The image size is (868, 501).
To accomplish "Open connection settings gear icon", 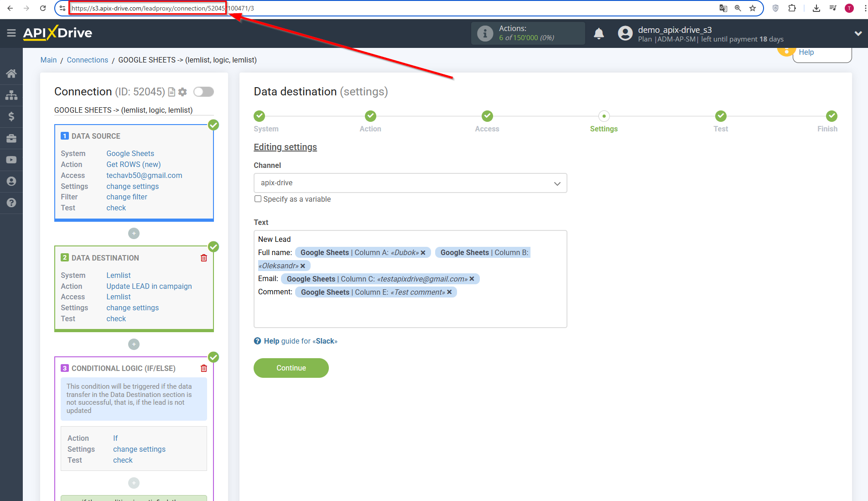I will pos(182,92).
